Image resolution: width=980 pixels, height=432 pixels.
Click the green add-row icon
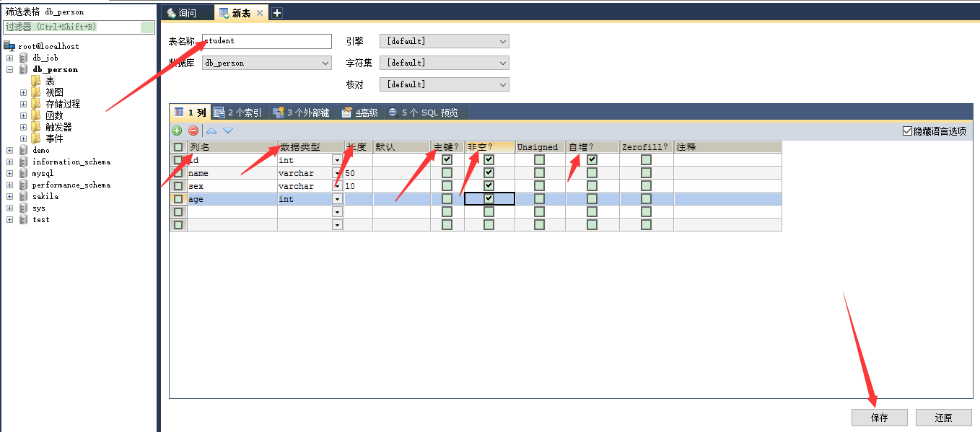pyautogui.click(x=177, y=131)
